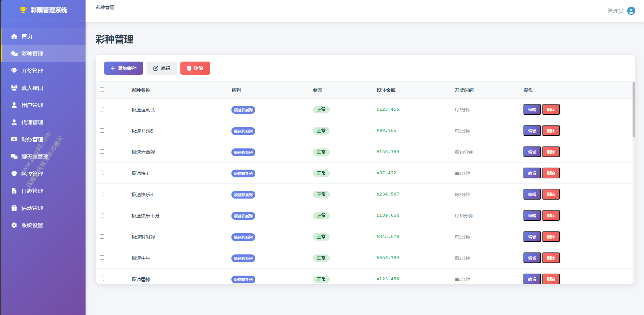Image resolution: width=644 pixels, height=315 pixels.
Task: Check the box for 极速运动会 row
Action: [102, 109]
